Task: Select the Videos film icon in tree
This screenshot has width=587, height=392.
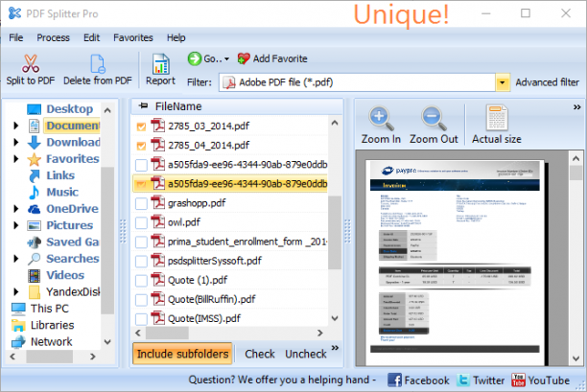Action: [x=35, y=276]
